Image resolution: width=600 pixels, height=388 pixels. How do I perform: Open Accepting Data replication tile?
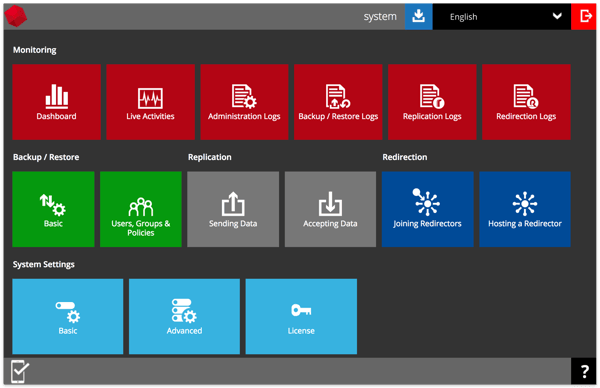330,209
